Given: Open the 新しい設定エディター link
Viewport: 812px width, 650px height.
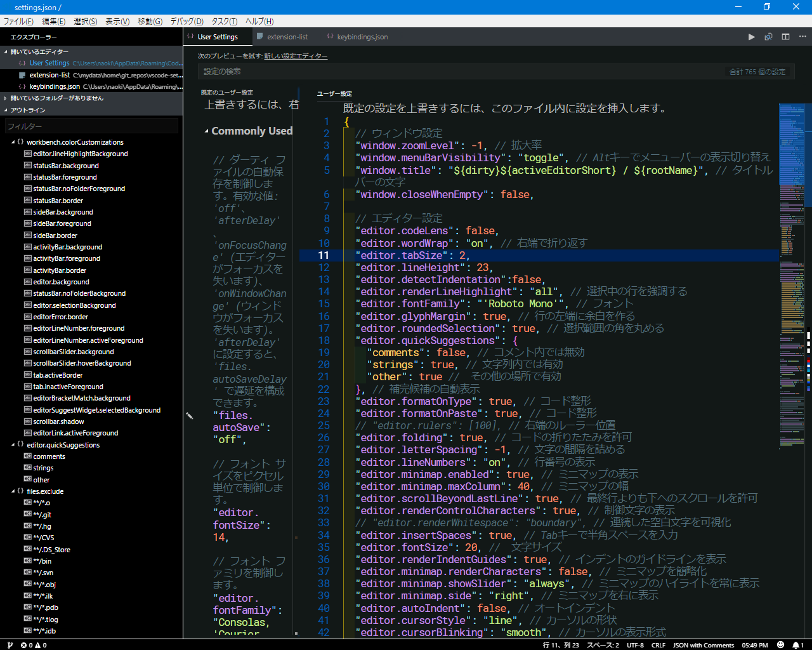Looking at the screenshot, I should pos(294,55).
